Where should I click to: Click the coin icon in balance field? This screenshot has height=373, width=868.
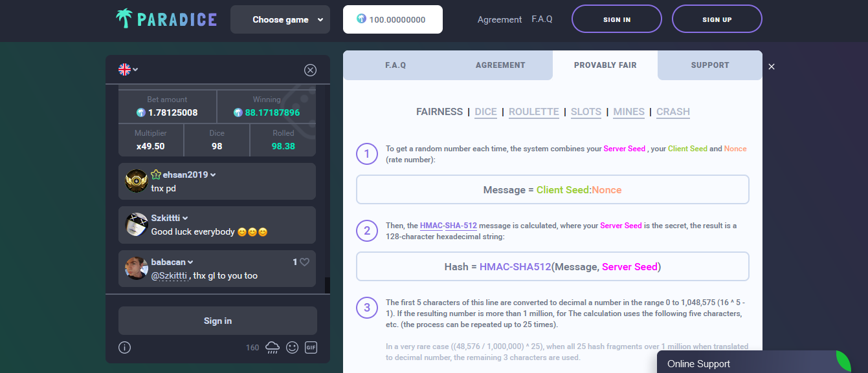(361, 19)
